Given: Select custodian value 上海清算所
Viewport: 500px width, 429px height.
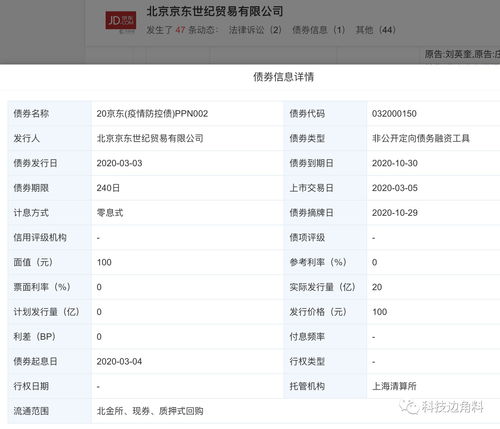Looking at the screenshot, I should (394, 386).
